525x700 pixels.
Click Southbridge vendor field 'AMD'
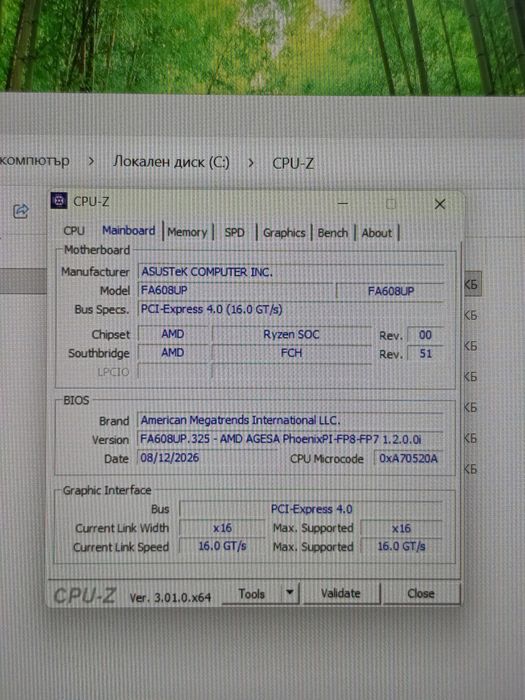[x=173, y=353]
